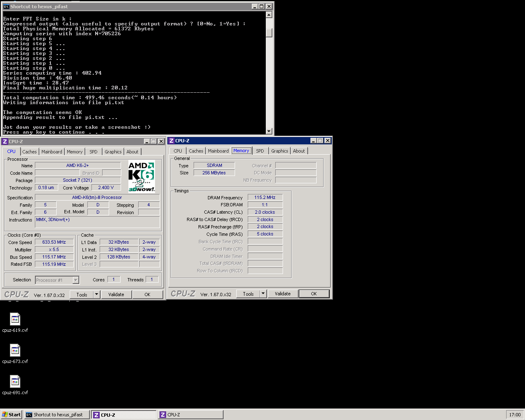Open SPD tab in left CPU-Z window
This screenshot has height=420, width=525.
coord(94,152)
